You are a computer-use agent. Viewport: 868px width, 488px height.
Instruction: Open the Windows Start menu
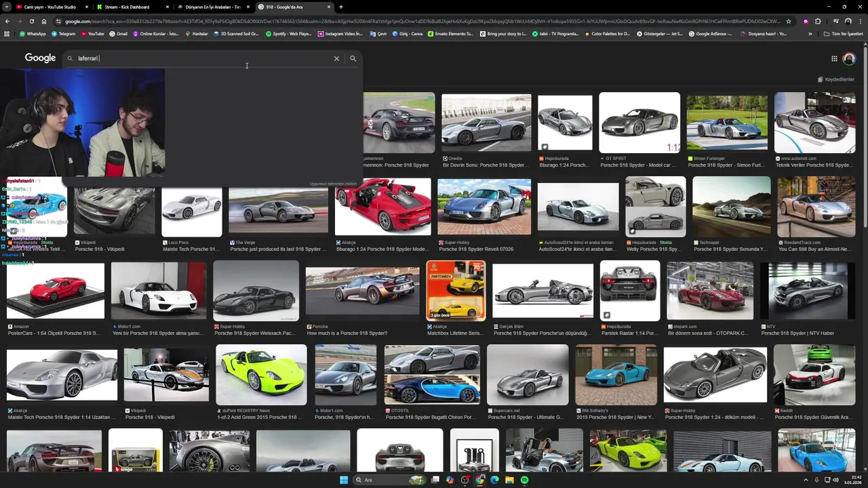tap(344, 480)
